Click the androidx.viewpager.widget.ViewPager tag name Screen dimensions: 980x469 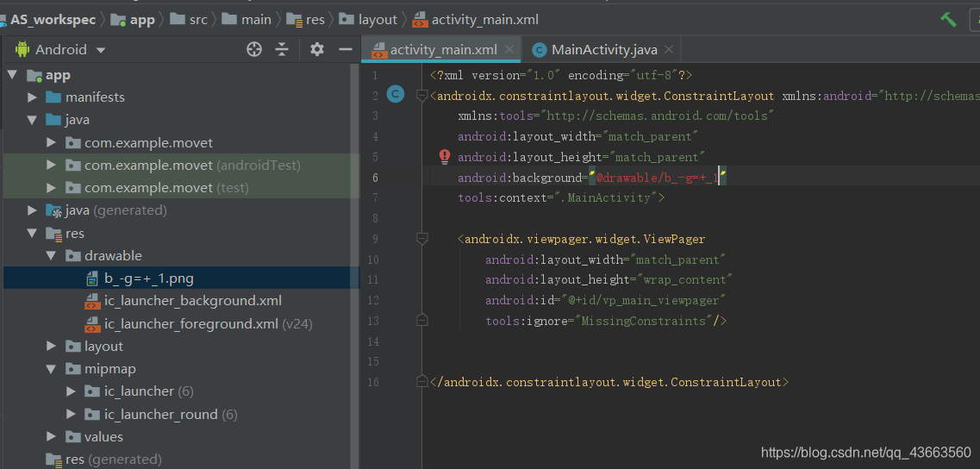point(585,239)
